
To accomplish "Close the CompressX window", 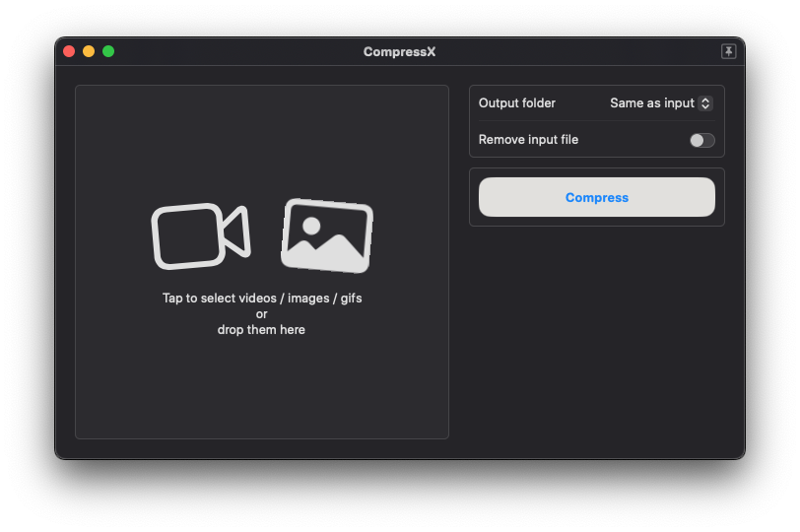I will [x=69, y=51].
